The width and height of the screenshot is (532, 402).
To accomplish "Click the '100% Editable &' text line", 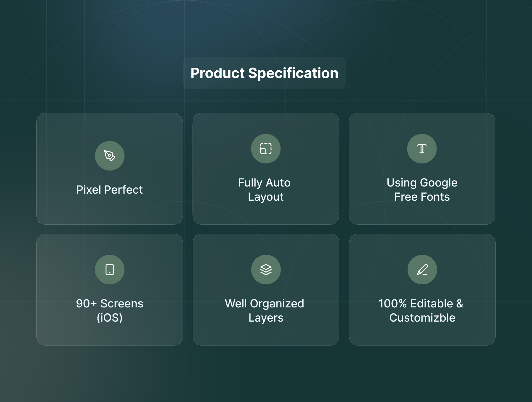I will pyautogui.click(x=421, y=304).
